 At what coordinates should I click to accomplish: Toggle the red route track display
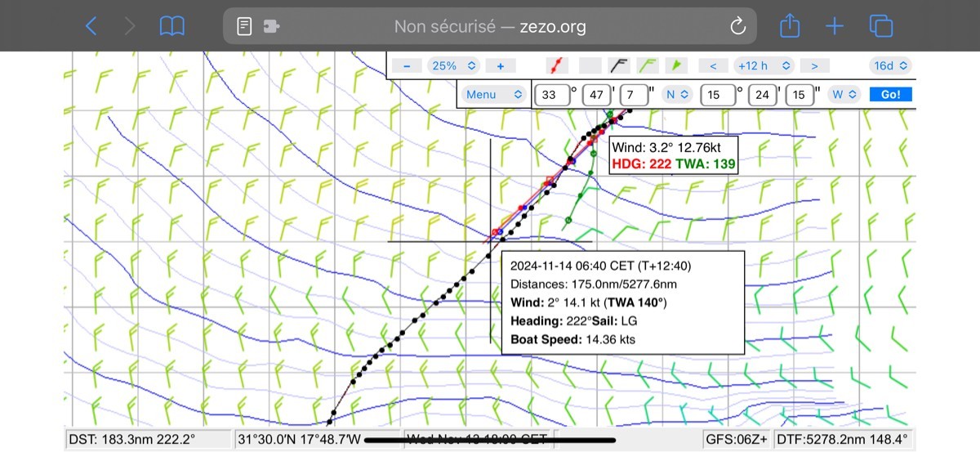tap(556, 65)
